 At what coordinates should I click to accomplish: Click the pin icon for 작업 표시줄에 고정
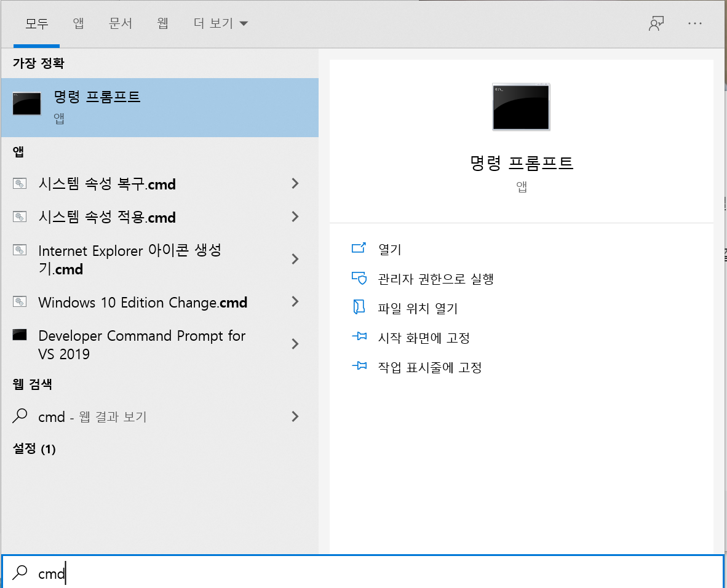click(x=359, y=366)
